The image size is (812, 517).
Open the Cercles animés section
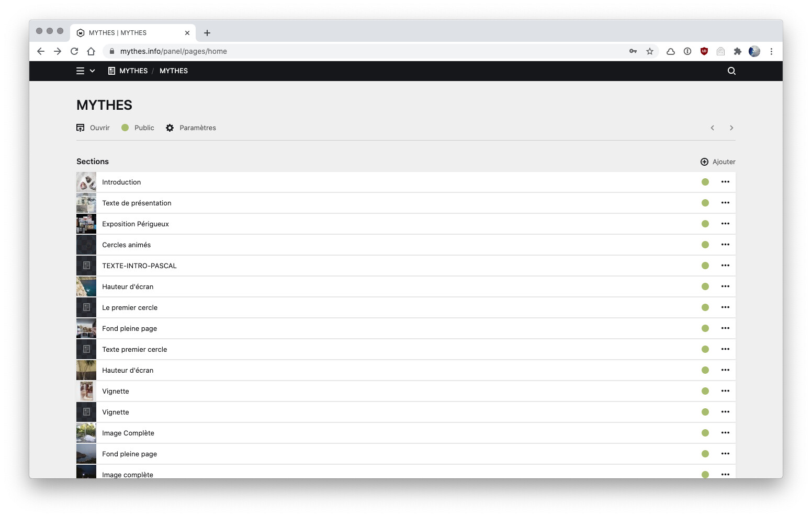point(406,245)
